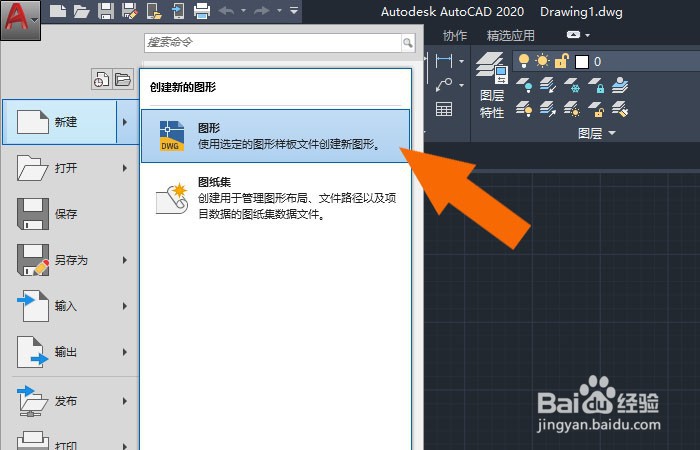Screen dimensions: 700x450
Task: Open the Redo history dropdown arrow
Action: pos(279,10)
